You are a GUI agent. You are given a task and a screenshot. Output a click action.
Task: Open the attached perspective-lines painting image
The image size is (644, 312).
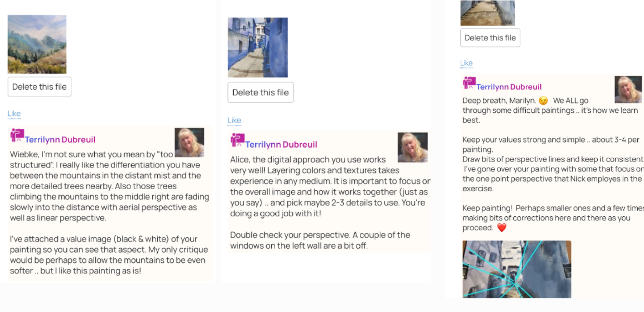[x=517, y=269]
